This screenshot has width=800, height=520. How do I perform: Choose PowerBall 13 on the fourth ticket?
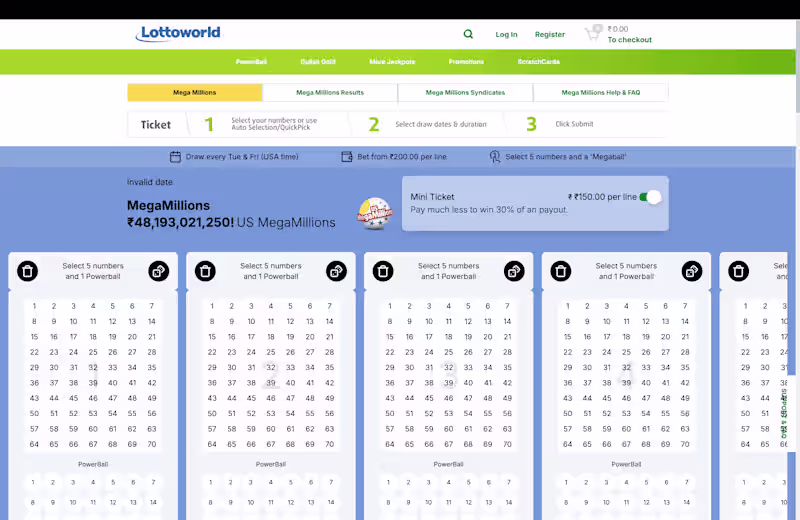[x=666, y=503]
